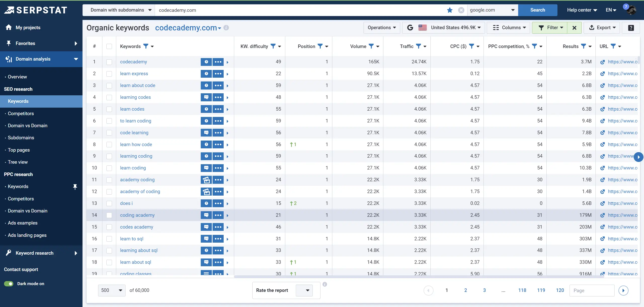The image size is (644, 307).
Task: Click the external link icon on the first URL
Action: pos(603,62)
